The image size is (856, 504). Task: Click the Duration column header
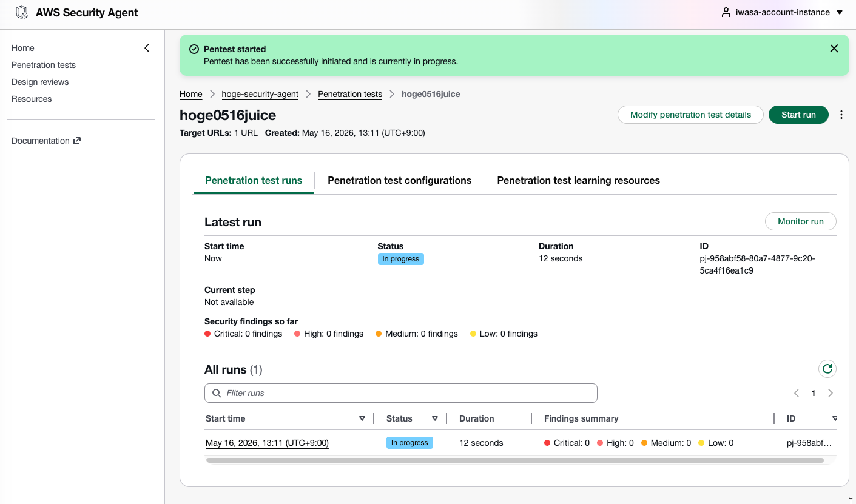477,418
